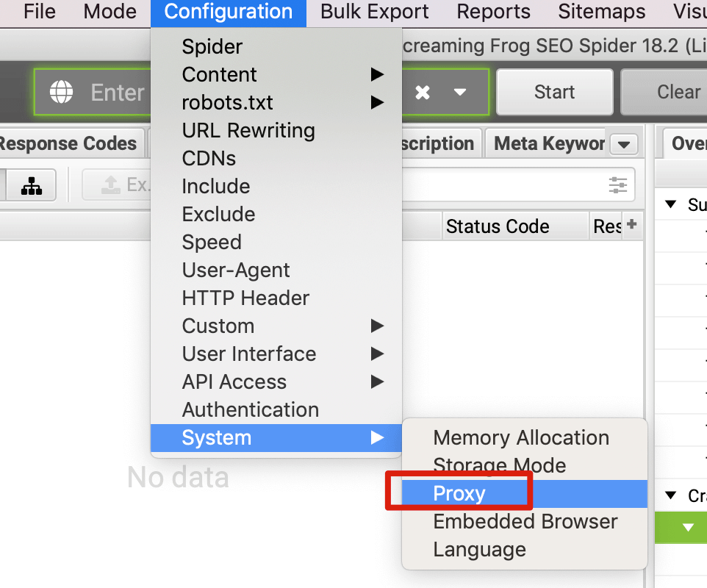Open Speed configuration
Viewport: 707px width, 588px height.
[276, 242]
